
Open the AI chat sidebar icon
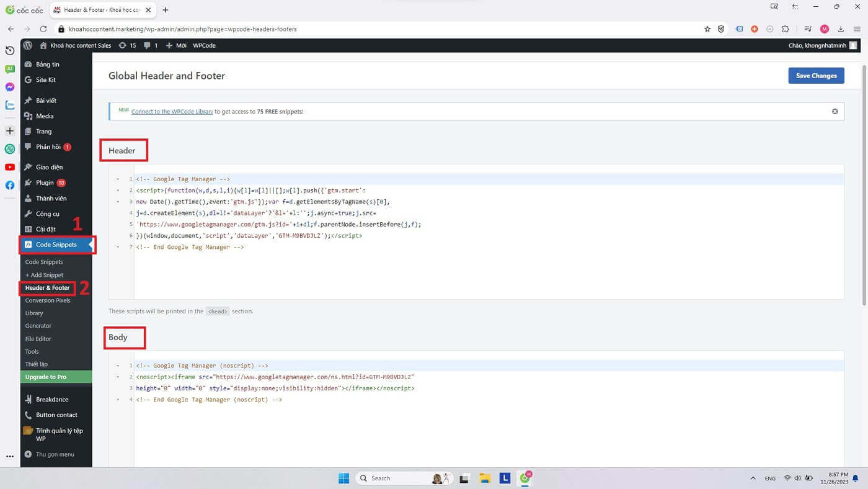pos(10,69)
